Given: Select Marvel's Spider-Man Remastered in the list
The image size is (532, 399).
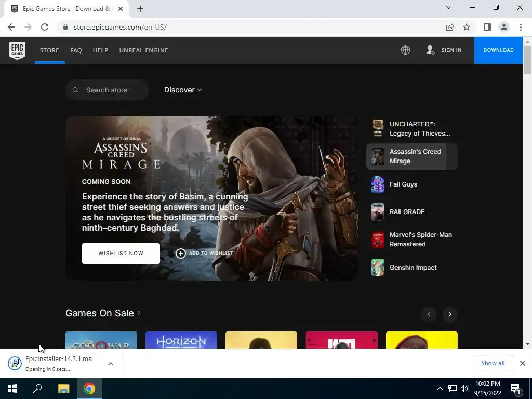Looking at the screenshot, I should (x=412, y=240).
